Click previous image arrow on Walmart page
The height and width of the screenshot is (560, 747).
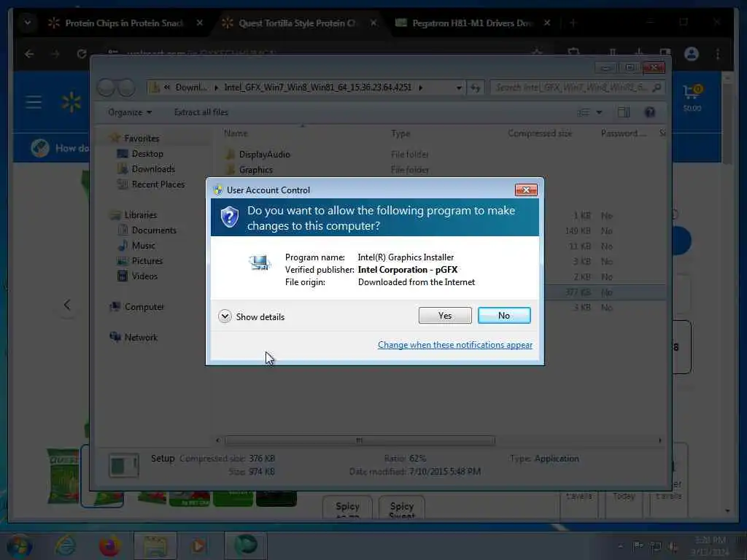pos(67,305)
